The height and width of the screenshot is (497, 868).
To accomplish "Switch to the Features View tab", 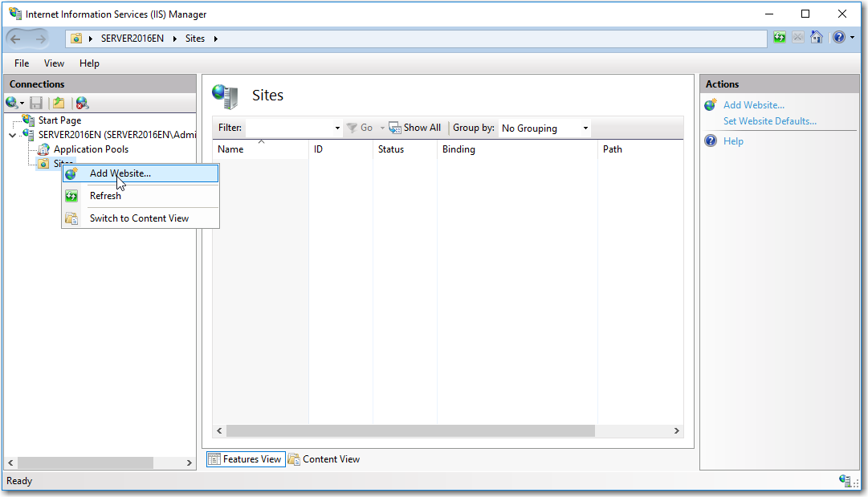I will click(x=246, y=459).
